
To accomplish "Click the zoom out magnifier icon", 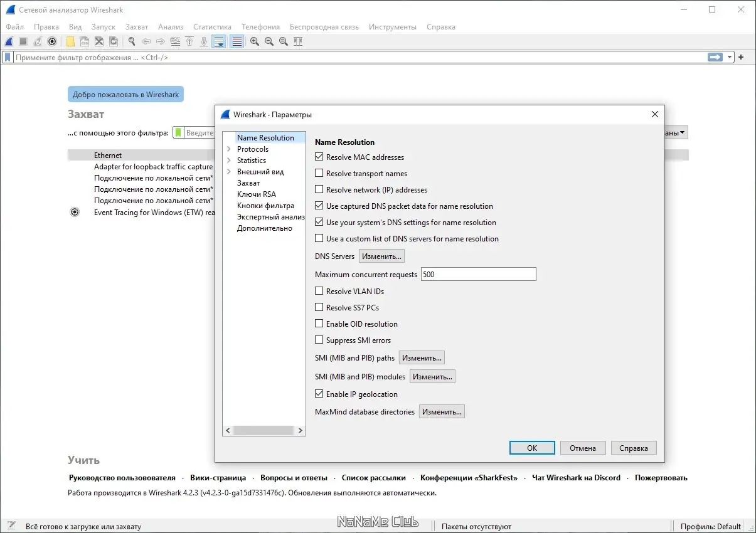I will click(269, 41).
